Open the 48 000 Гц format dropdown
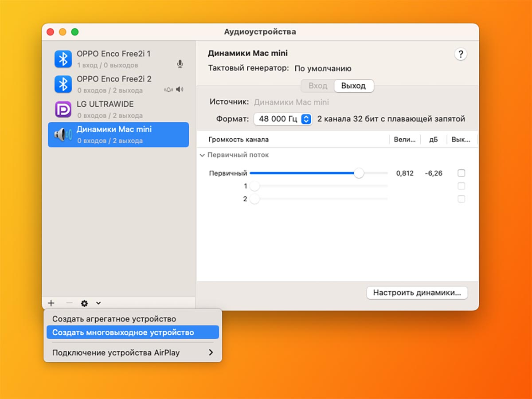The width and height of the screenshot is (532, 399). pyautogui.click(x=283, y=119)
